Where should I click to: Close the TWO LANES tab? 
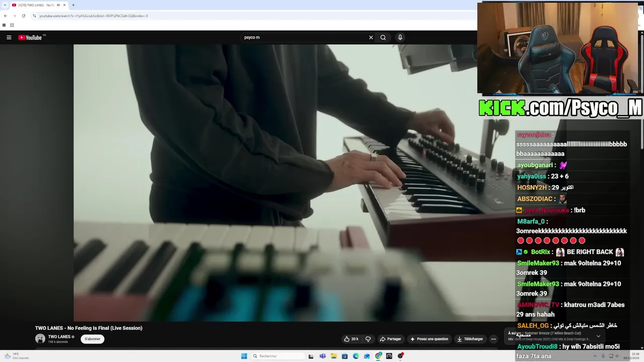click(x=64, y=5)
